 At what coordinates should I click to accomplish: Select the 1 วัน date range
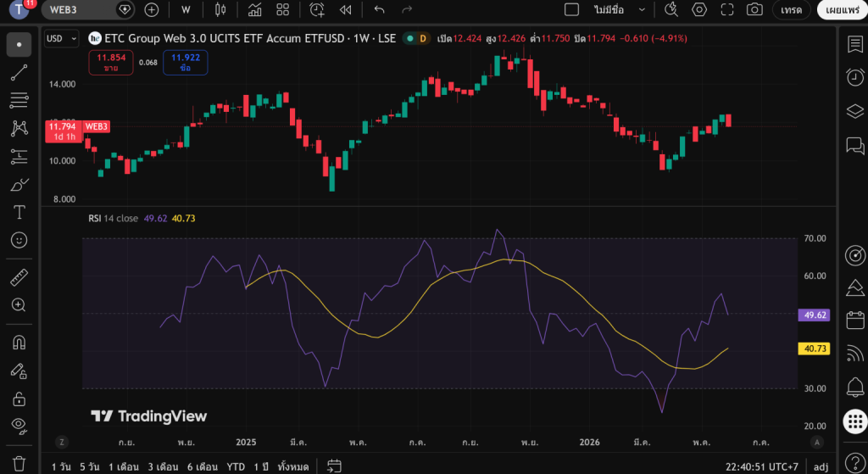point(61,467)
